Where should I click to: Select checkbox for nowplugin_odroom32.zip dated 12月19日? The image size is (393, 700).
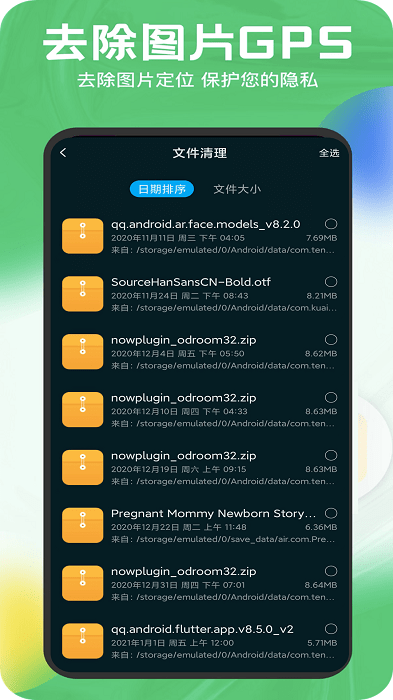[331, 455]
